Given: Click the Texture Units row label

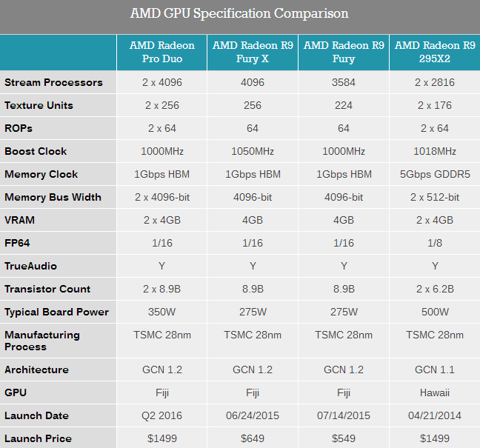Looking at the screenshot, I should 39,105.
